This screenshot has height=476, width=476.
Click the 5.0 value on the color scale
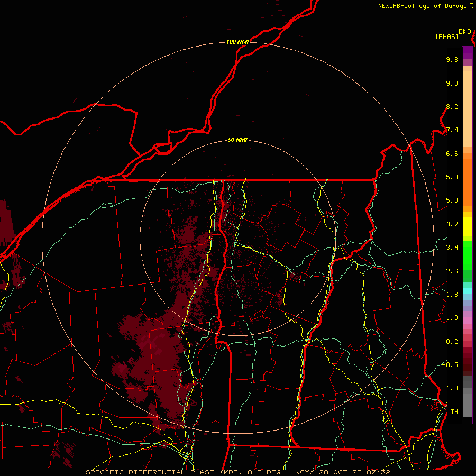click(452, 200)
